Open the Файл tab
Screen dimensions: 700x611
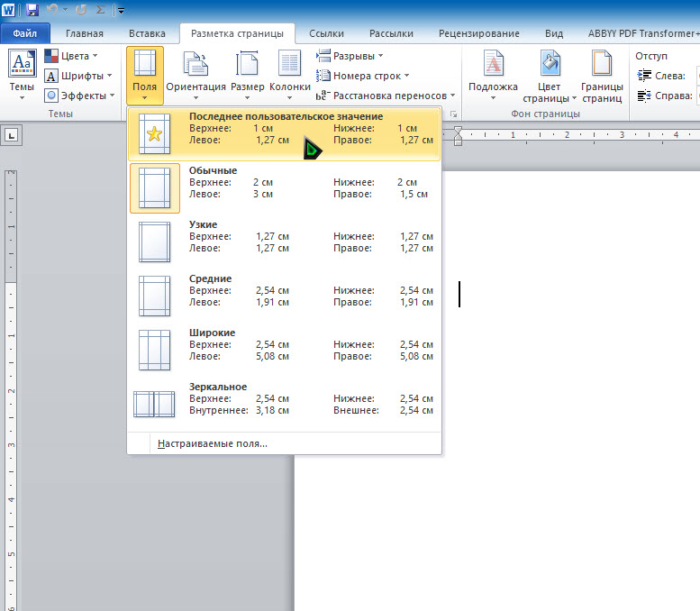tap(25, 33)
